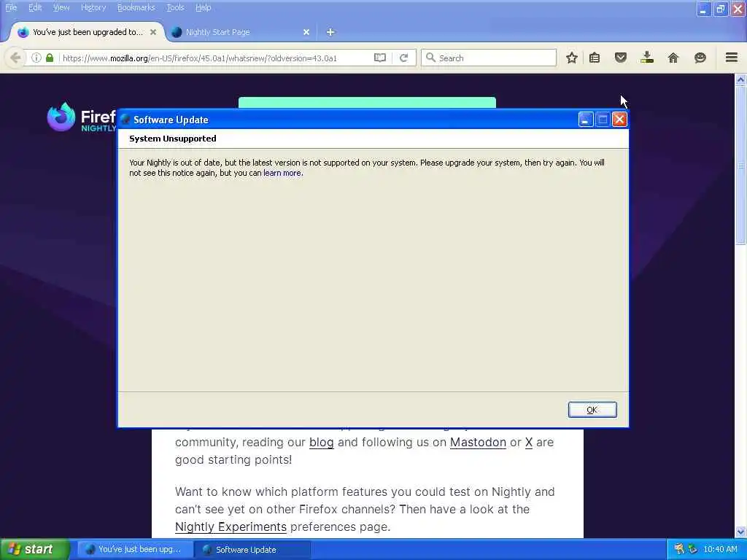Switch to Nightly Start Page tab
Viewport: 747px width, 560px height.
[x=241, y=32]
